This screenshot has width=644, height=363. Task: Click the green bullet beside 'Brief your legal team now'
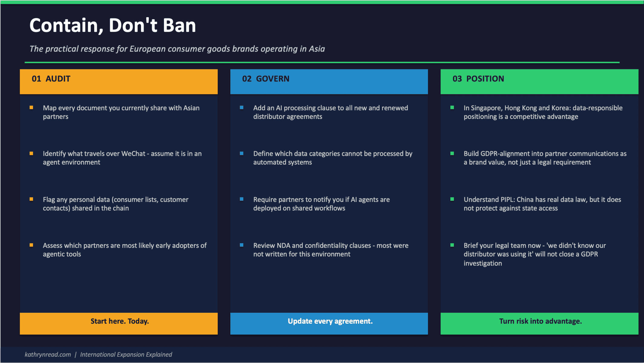(452, 245)
